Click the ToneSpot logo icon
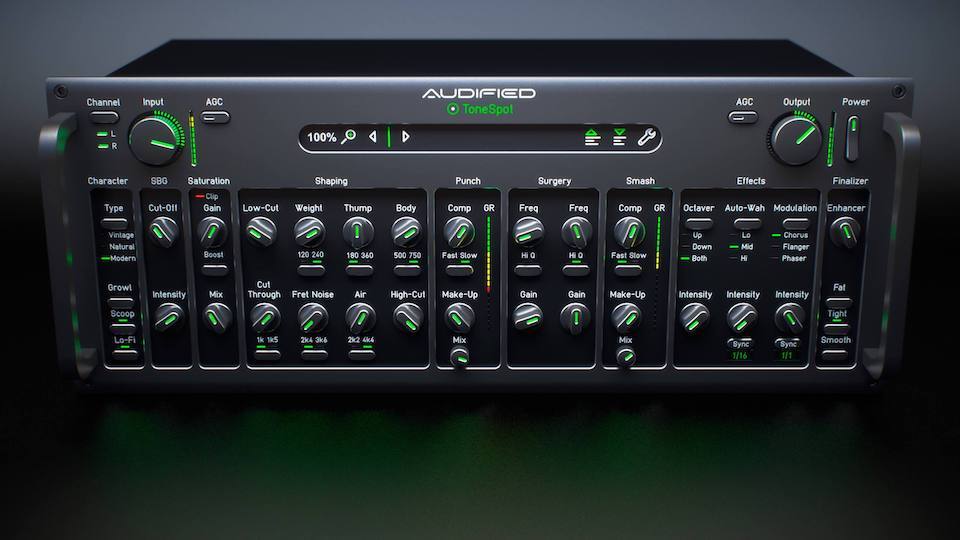Image resolution: width=960 pixels, height=540 pixels. tap(452, 109)
